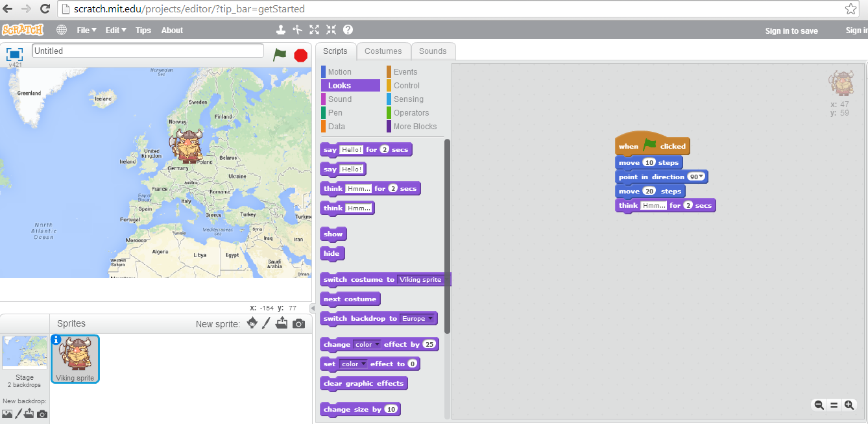868x424 pixels.
Task: Select the delete scissors tool
Action: 296,29
